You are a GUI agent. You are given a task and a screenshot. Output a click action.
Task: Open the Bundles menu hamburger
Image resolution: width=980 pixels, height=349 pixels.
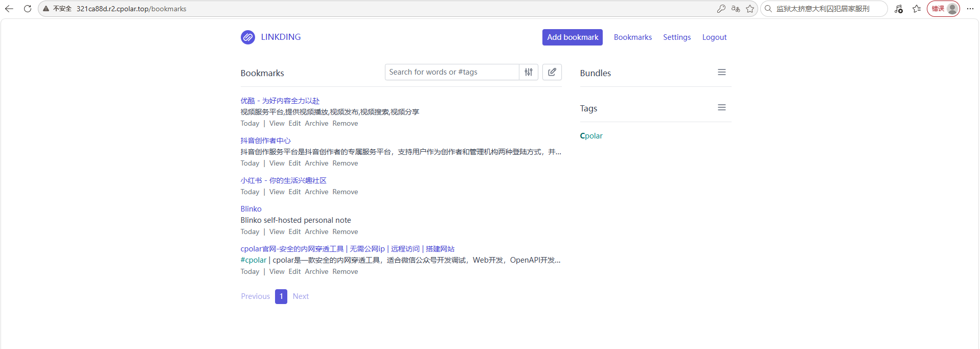(x=722, y=73)
